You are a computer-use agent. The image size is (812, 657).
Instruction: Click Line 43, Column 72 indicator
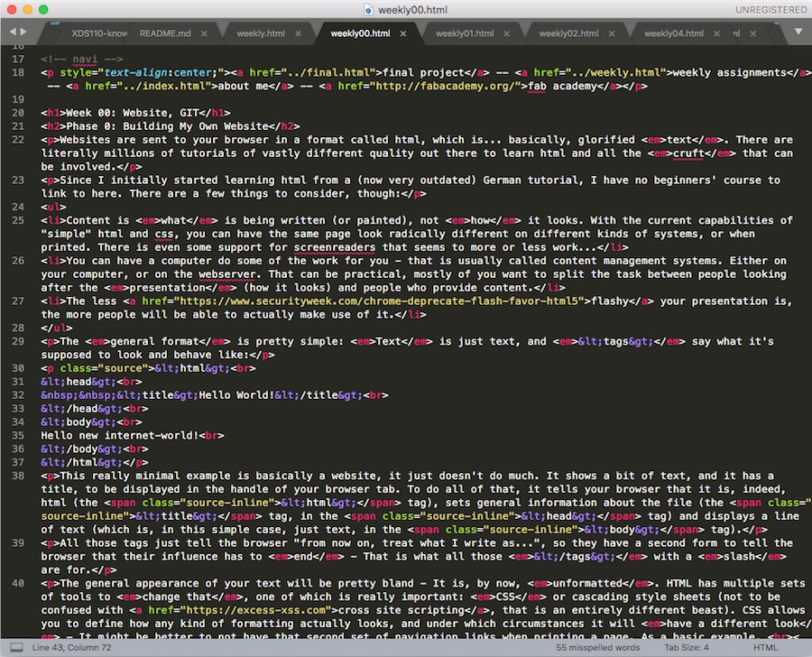pyautogui.click(x=71, y=647)
